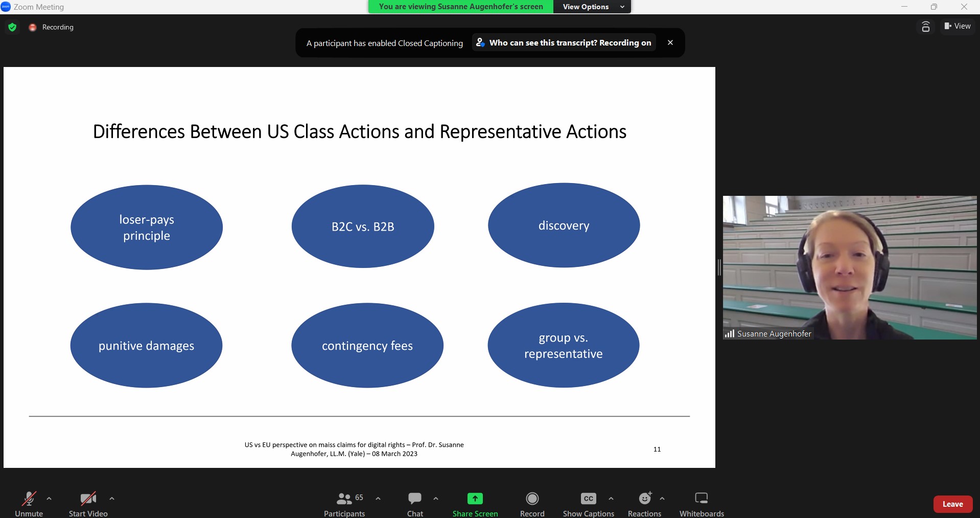The height and width of the screenshot is (518, 980).
Task: Enable Show Captions
Action: 588,504
